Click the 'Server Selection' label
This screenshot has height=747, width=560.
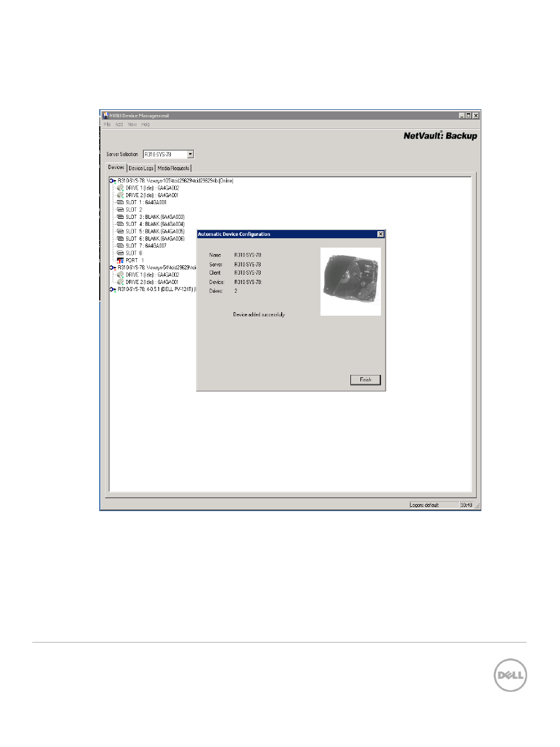click(x=122, y=154)
